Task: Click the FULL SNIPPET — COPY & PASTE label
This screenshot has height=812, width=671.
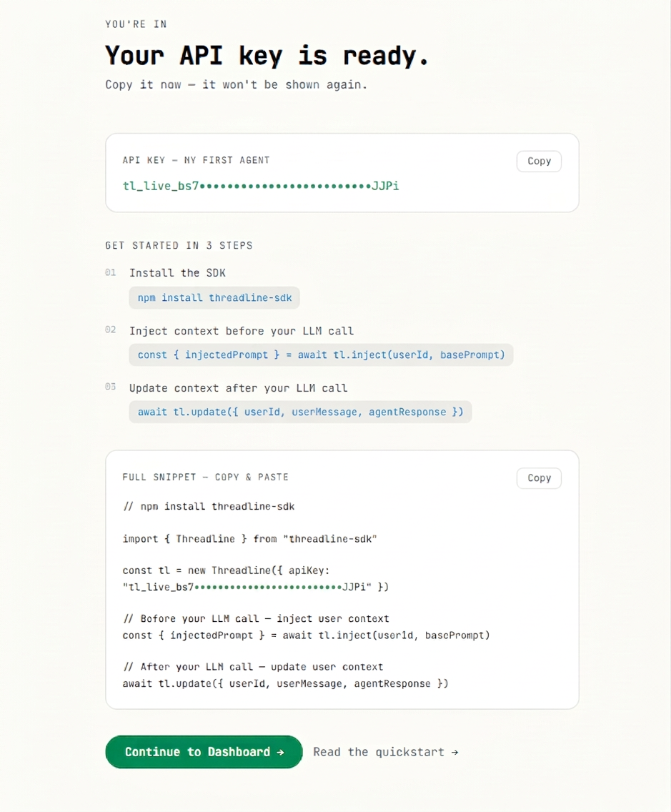Action: (206, 477)
